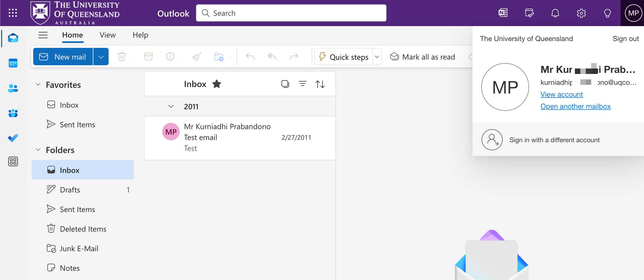The width and height of the screenshot is (644, 280).
Task: Open the Sort options arrows icon
Action: [x=320, y=84]
